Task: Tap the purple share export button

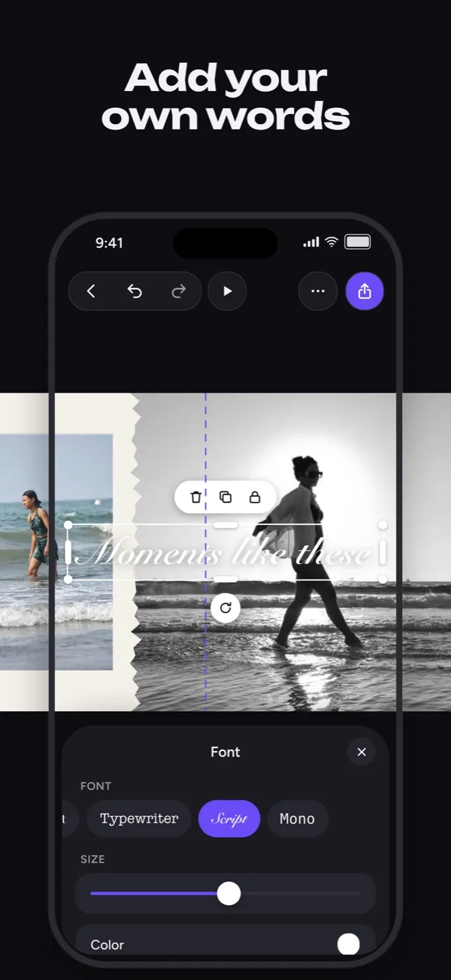Action: click(x=365, y=291)
